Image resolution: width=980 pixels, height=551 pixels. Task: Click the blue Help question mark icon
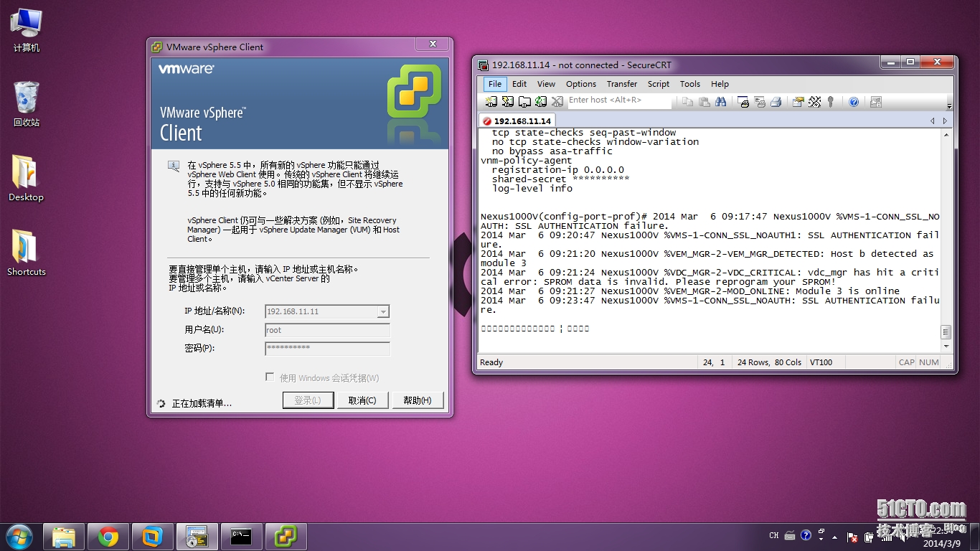854,102
